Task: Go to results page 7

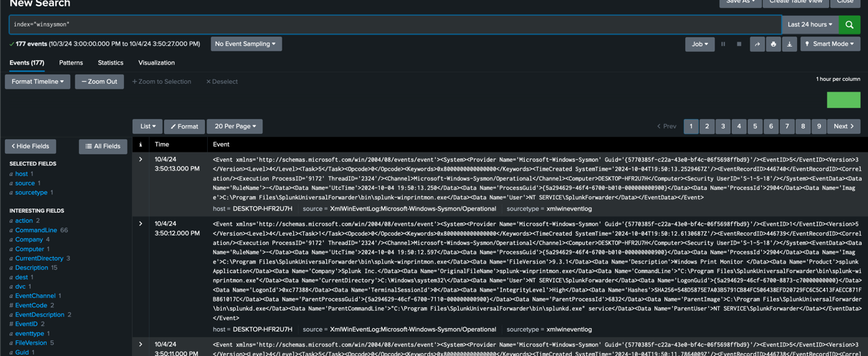Action: 787,126
